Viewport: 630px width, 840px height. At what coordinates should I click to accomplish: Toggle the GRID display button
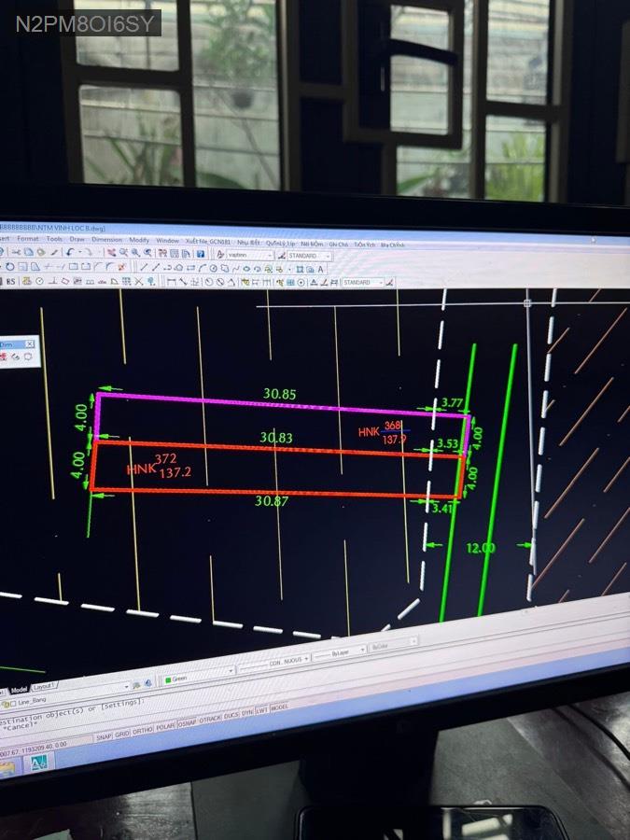(123, 734)
